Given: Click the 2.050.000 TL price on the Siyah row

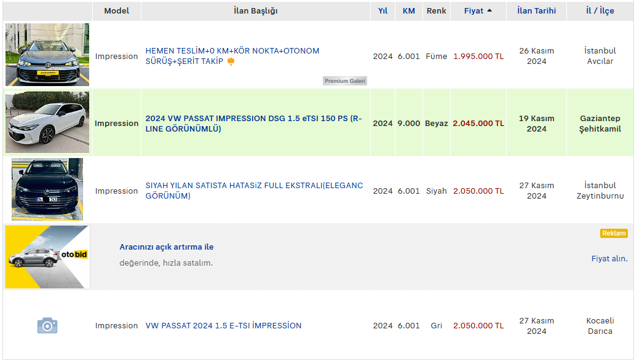Looking at the screenshot, I should pyautogui.click(x=478, y=191).
